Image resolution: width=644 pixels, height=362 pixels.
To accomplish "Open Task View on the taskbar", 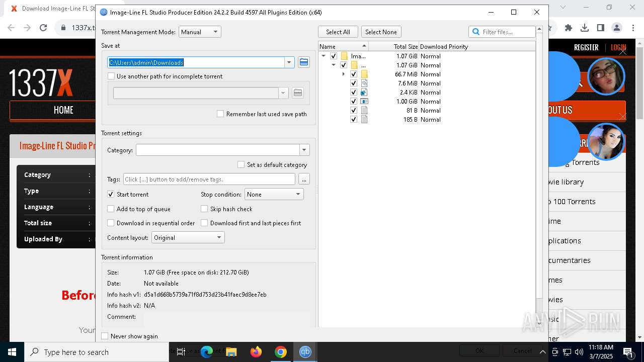I will tap(181, 352).
